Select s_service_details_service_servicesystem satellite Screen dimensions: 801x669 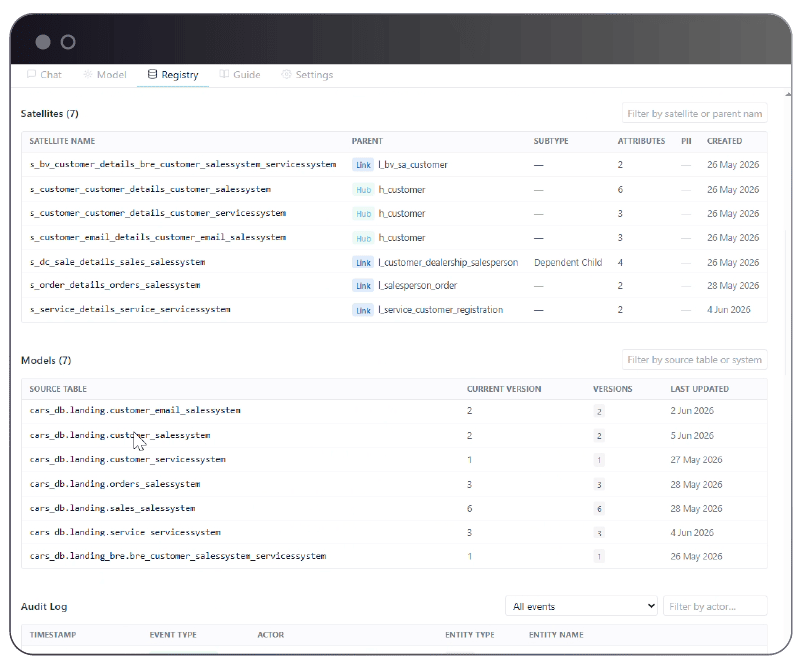coord(130,309)
